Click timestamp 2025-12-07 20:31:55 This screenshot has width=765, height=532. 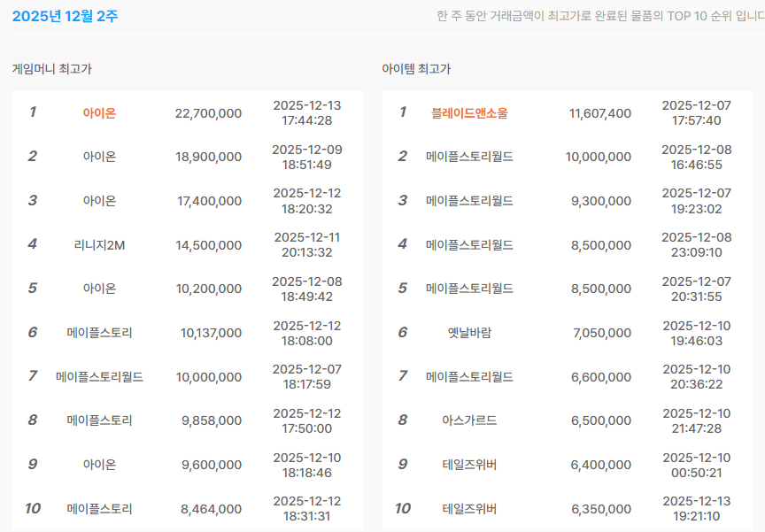pyautogui.click(x=696, y=289)
